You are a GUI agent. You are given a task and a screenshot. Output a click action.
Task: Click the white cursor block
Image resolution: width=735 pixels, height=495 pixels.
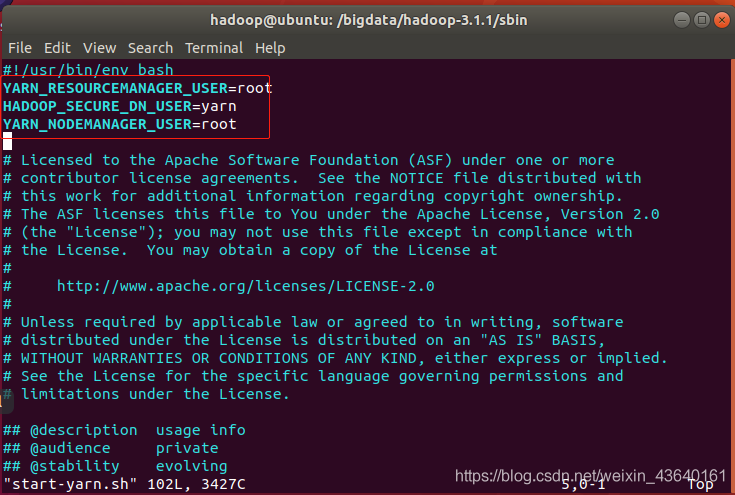[x=8, y=141]
